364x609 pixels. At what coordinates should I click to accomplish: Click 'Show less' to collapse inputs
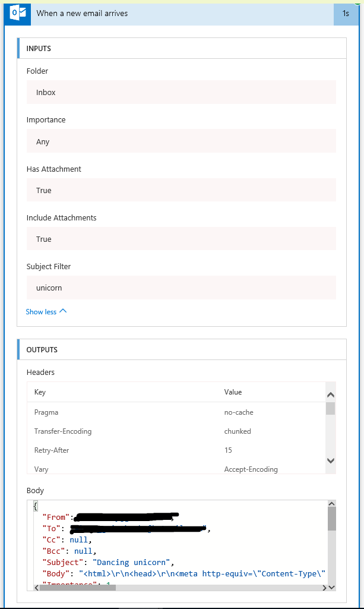pos(41,311)
